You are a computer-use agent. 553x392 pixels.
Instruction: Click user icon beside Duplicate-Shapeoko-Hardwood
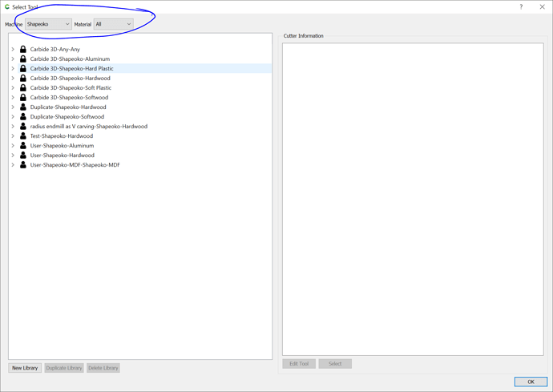(x=23, y=107)
